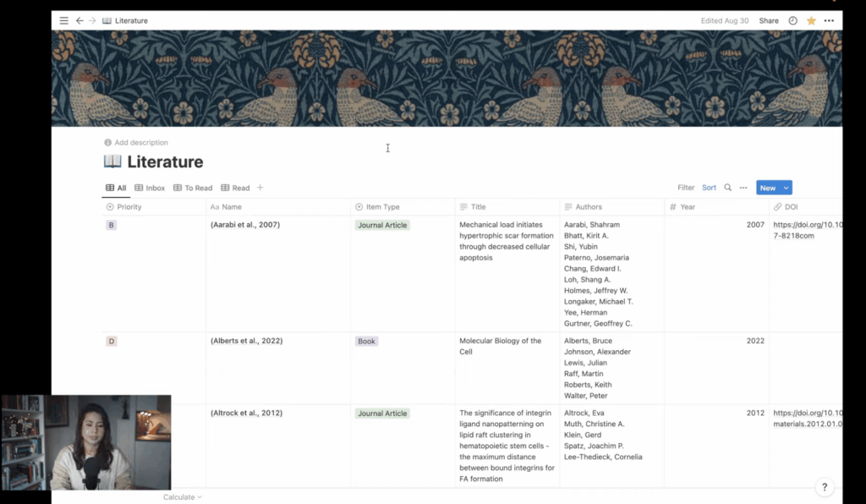Search the database with magnifier icon
The image size is (866, 504).
728,188
